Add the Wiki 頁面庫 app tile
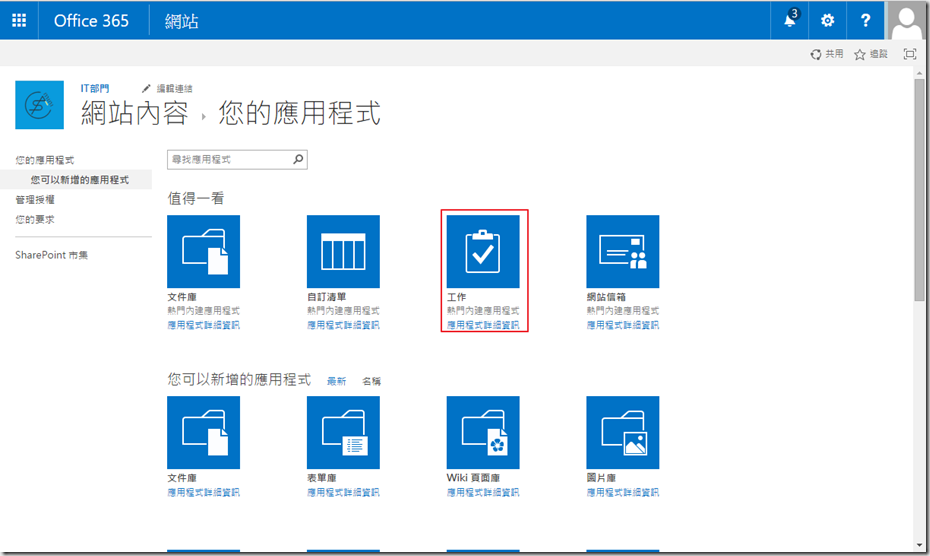The height and width of the screenshot is (556, 930). click(x=483, y=432)
